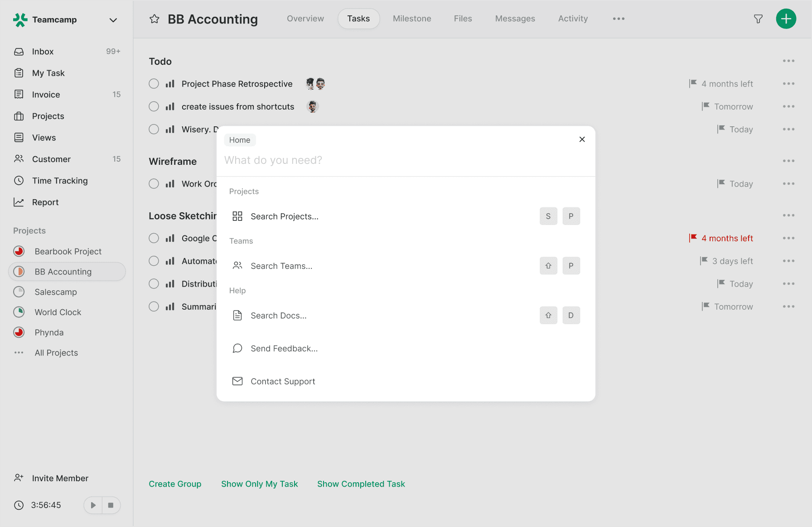
Task: Open the Report section
Action: tap(45, 202)
